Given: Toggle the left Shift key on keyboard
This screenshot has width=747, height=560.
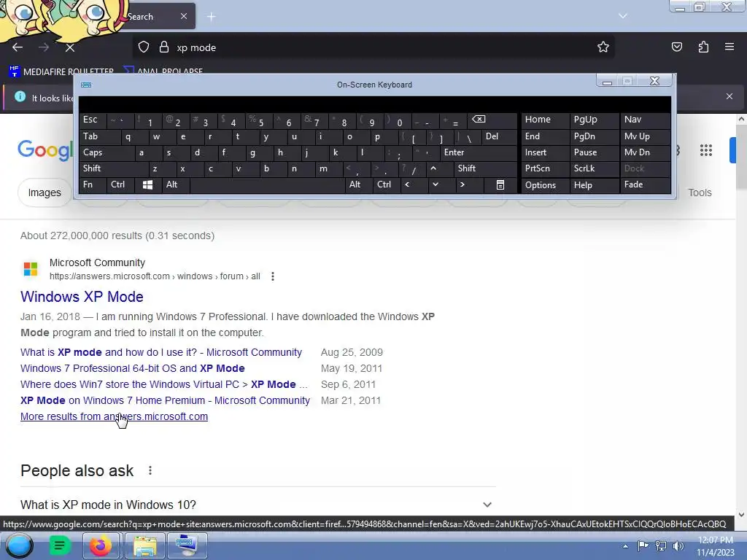Looking at the screenshot, I should pos(113,168).
